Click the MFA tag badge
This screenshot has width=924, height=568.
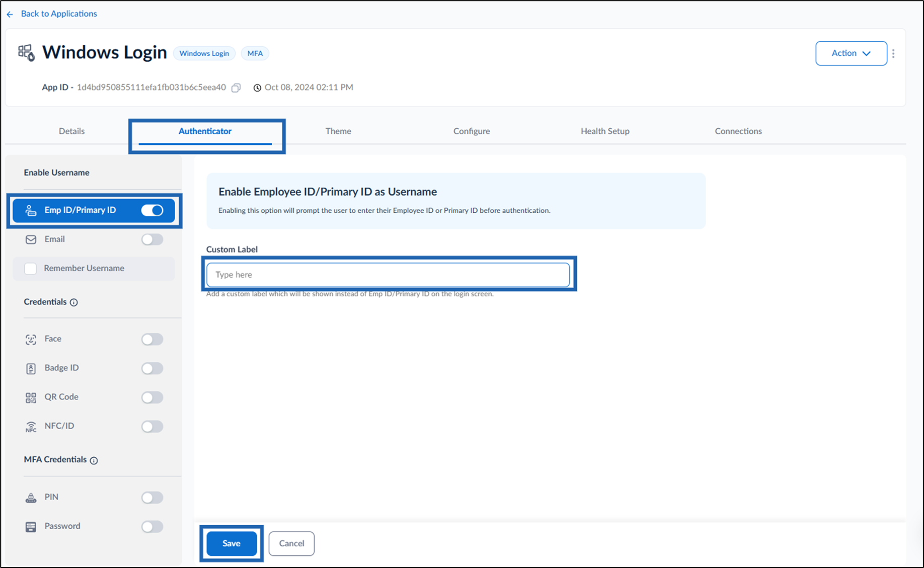[255, 53]
